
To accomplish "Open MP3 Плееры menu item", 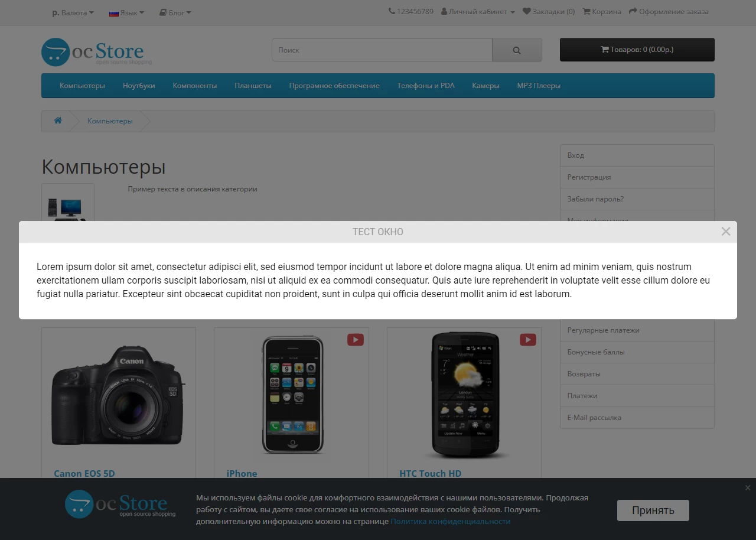I will tap(539, 86).
